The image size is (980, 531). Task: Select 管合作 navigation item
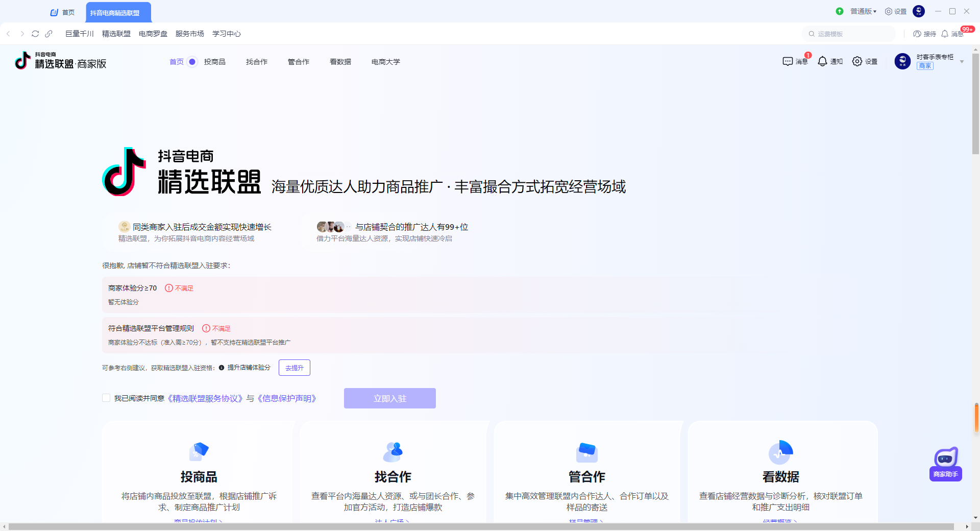coord(299,62)
